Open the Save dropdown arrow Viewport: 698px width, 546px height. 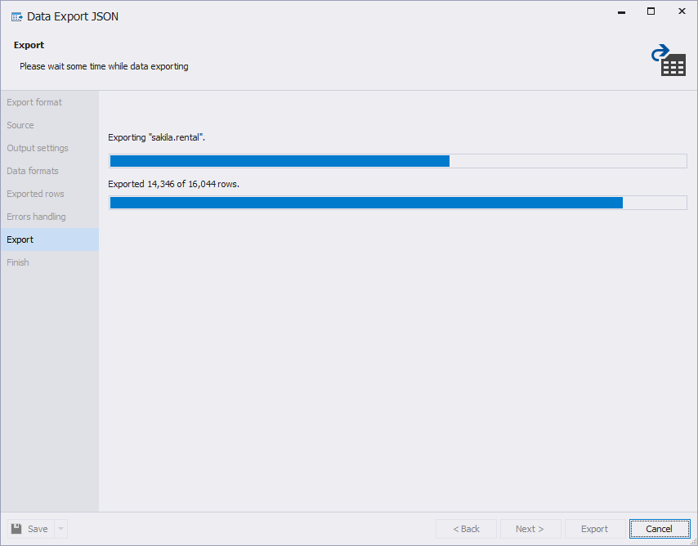click(60, 529)
